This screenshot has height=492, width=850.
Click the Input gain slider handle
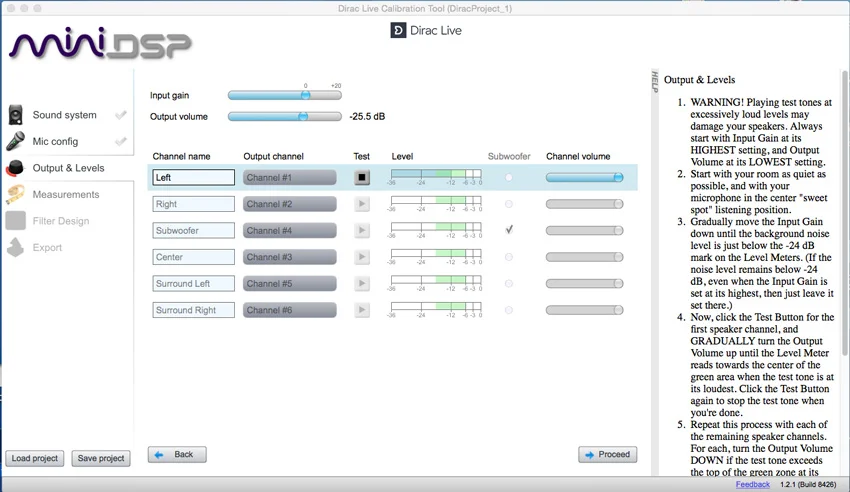[306, 95]
